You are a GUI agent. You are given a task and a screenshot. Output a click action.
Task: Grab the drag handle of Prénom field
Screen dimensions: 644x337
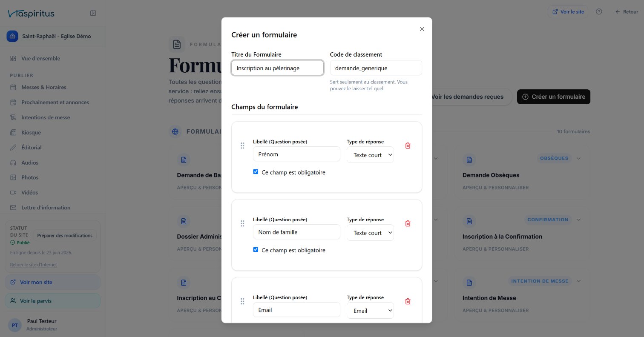pos(242,146)
